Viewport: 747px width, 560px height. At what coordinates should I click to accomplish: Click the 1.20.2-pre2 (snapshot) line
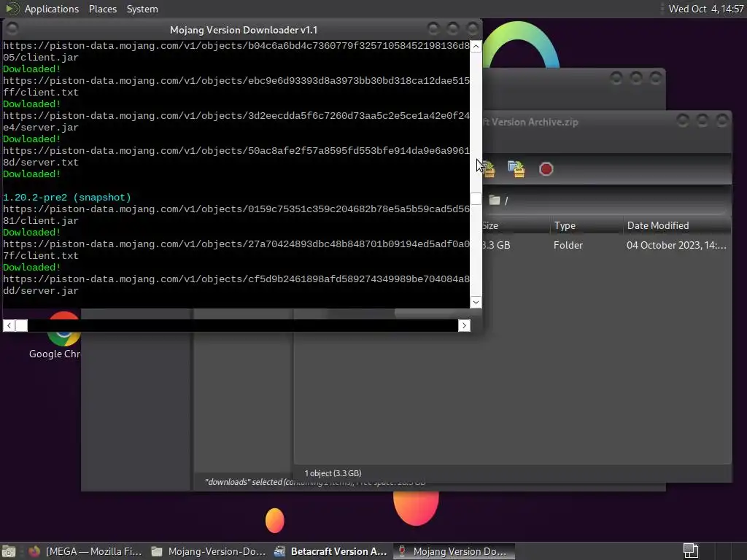coord(66,197)
